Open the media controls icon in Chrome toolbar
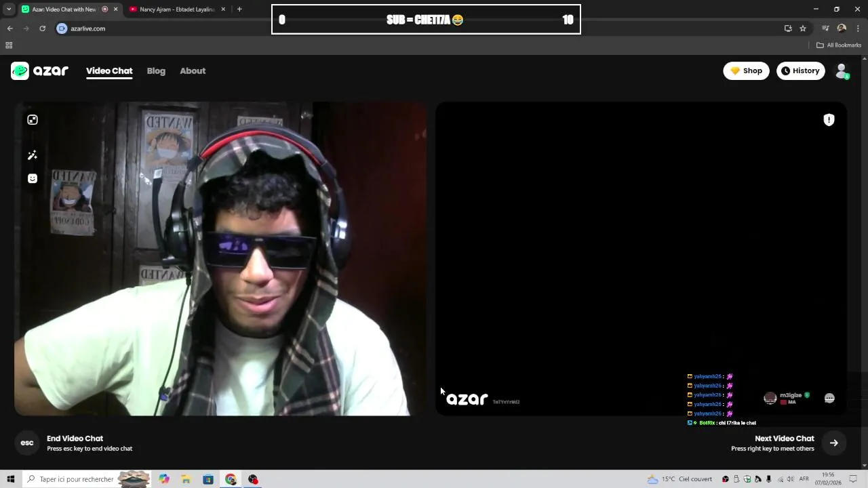The image size is (868, 488). [825, 28]
